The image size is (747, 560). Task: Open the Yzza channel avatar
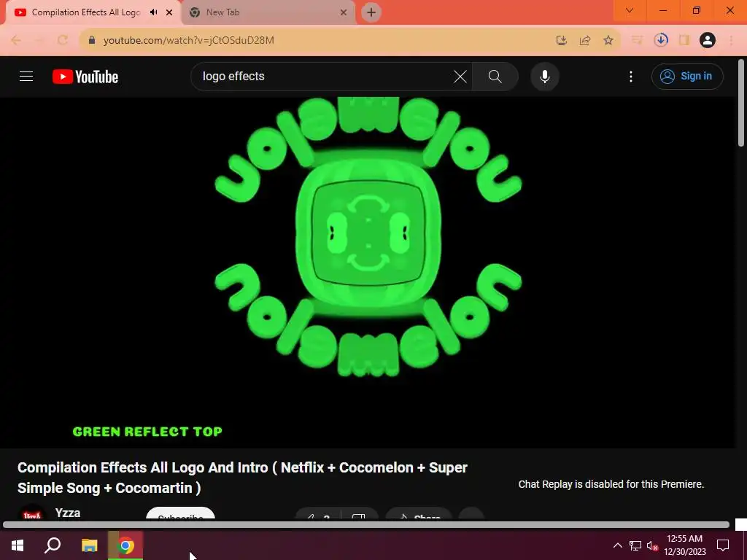pyautogui.click(x=32, y=513)
